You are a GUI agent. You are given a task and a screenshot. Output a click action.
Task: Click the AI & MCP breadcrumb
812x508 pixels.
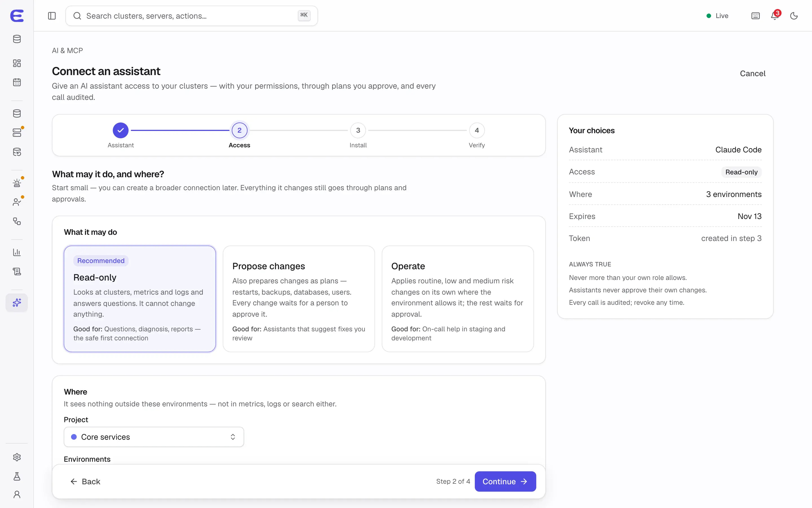(67, 51)
